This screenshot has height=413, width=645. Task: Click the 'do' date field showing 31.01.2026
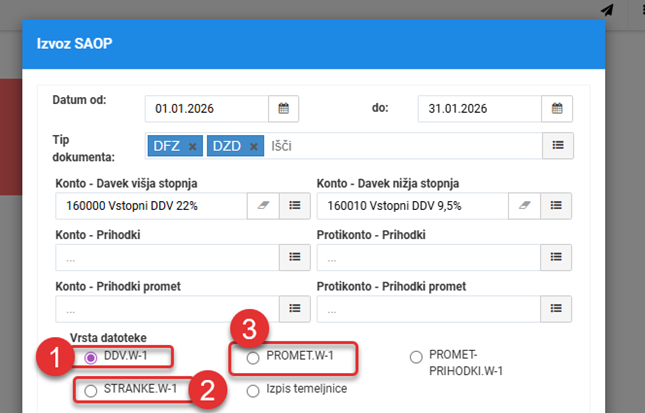(480, 109)
